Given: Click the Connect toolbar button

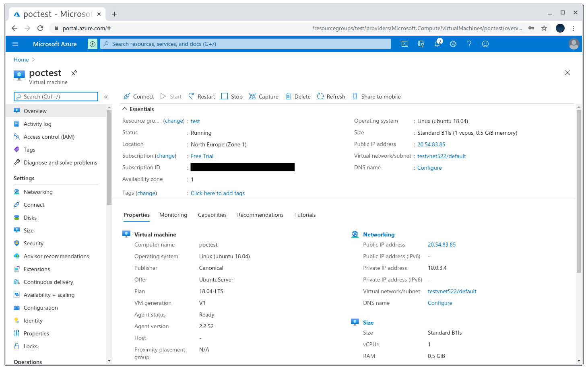Looking at the screenshot, I should [x=138, y=97].
